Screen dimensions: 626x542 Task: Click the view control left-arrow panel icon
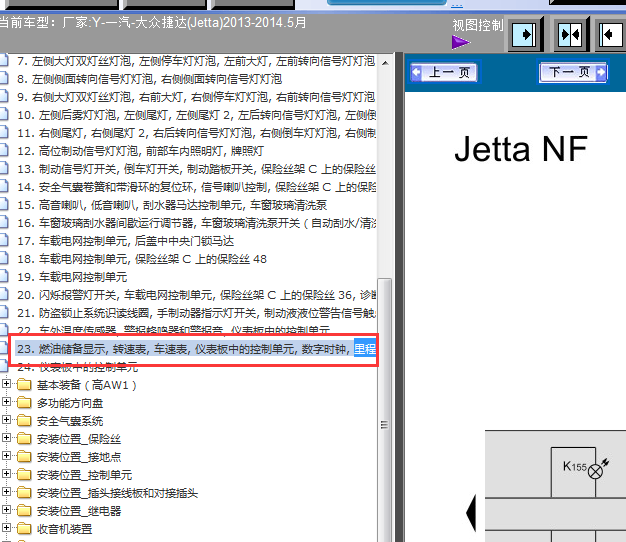(611, 34)
